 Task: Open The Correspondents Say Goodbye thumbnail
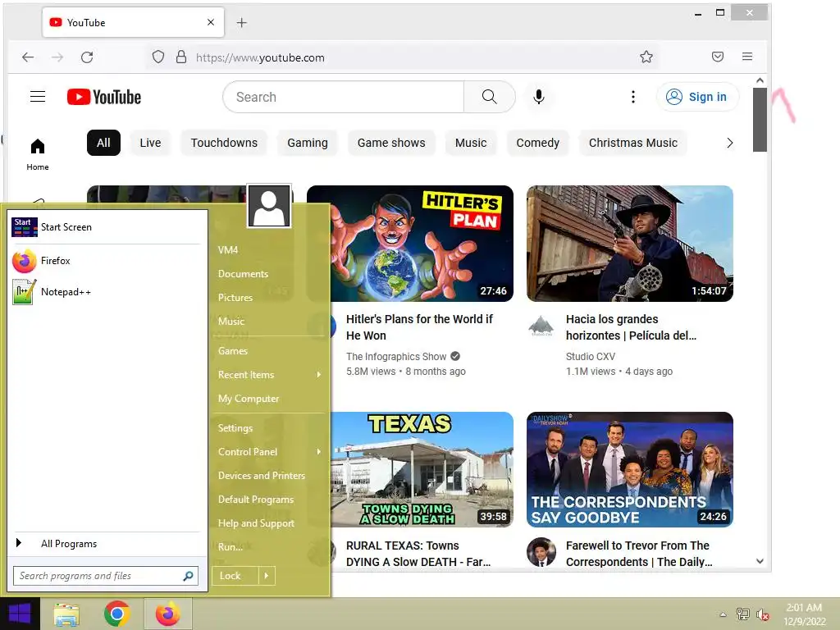click(x=630, y=470)
